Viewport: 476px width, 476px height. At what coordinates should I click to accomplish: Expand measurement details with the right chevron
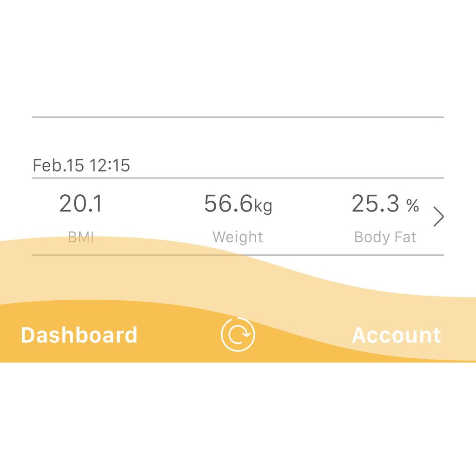tap(438, 217)
